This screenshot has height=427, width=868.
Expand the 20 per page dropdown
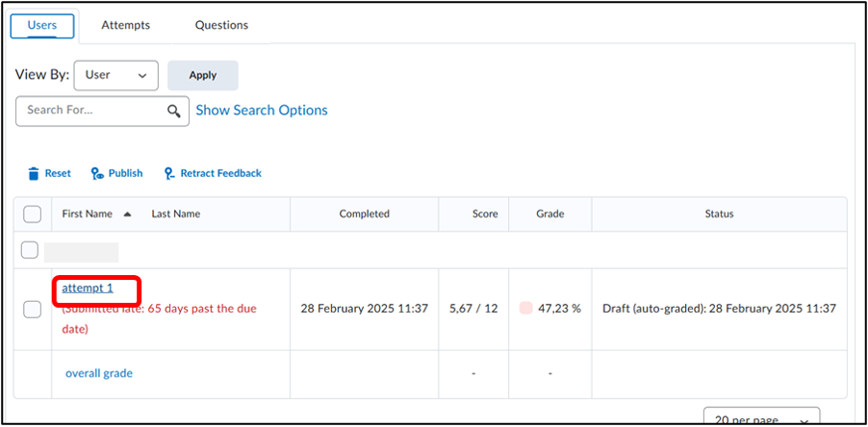[761, 416]
